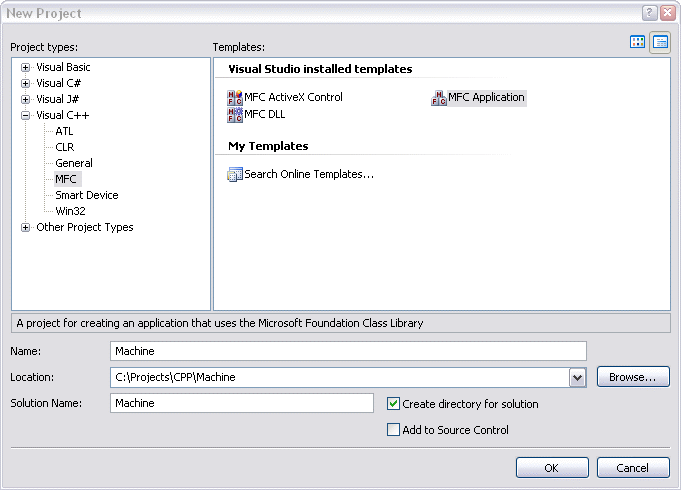681x490 pixels.
Task: Click the Visual Studio installed templates heading
Action: click(320, 69)
